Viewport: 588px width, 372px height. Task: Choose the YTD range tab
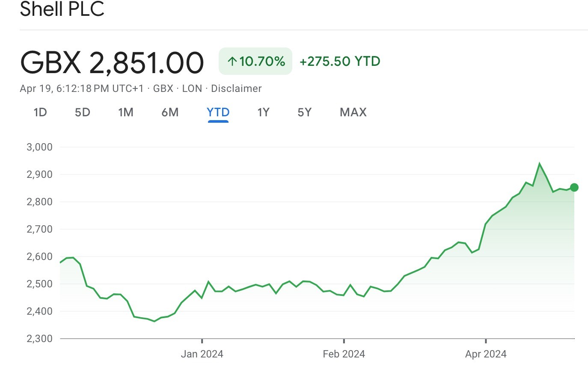[x=218, y=112]
